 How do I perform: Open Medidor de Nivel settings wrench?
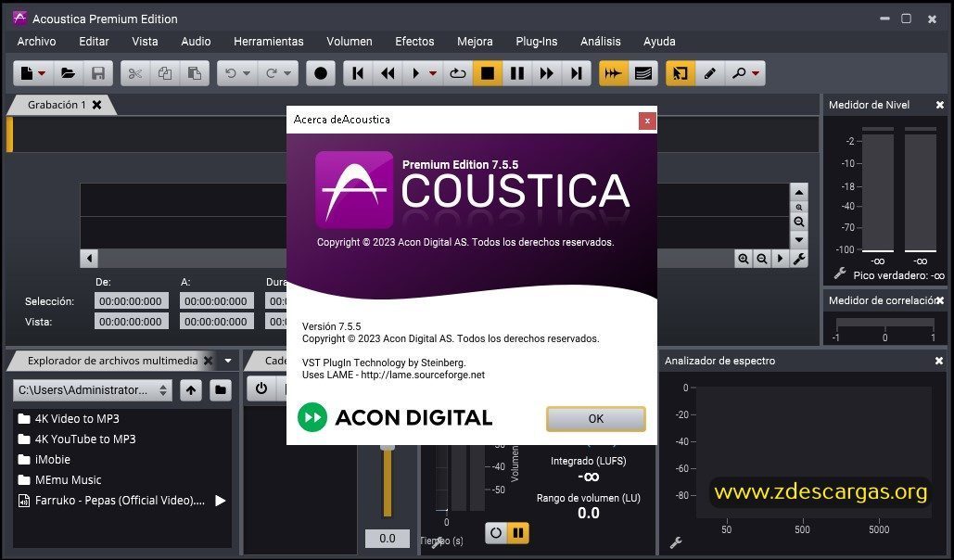[840, 274]
